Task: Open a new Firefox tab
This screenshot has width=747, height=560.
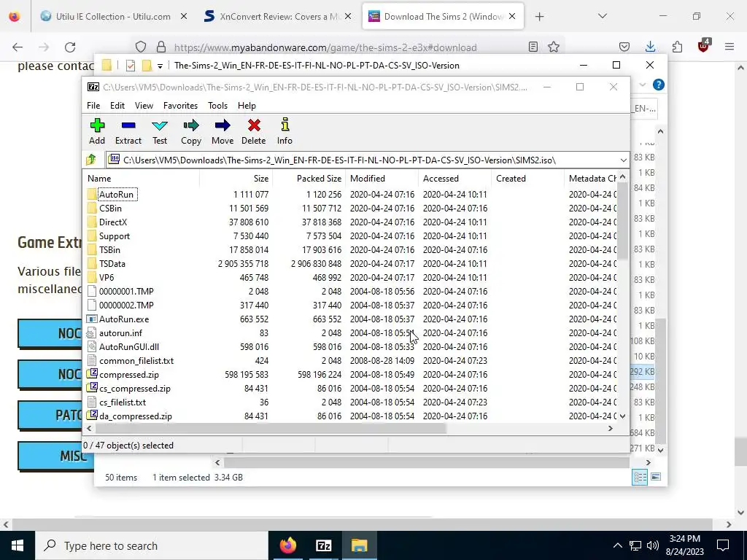Action: point(539,16)
